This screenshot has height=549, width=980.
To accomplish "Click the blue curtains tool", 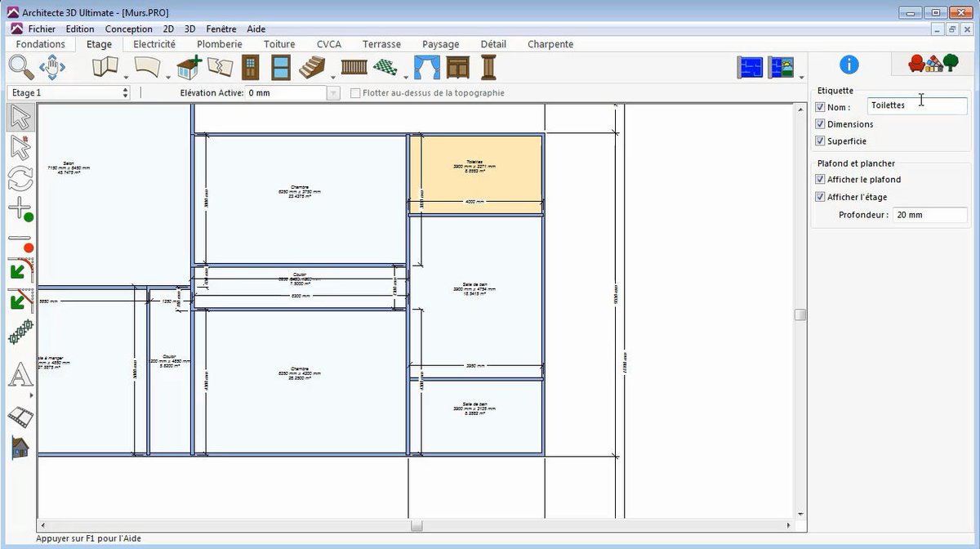I will click(x=427, y=67).
